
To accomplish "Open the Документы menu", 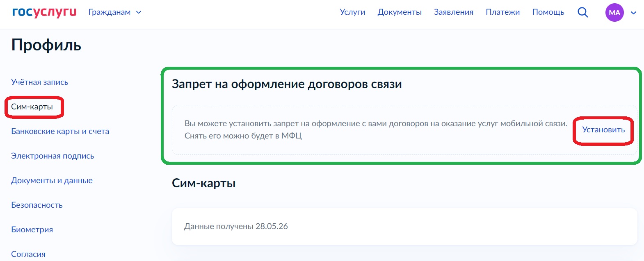I will click(400, 12).
